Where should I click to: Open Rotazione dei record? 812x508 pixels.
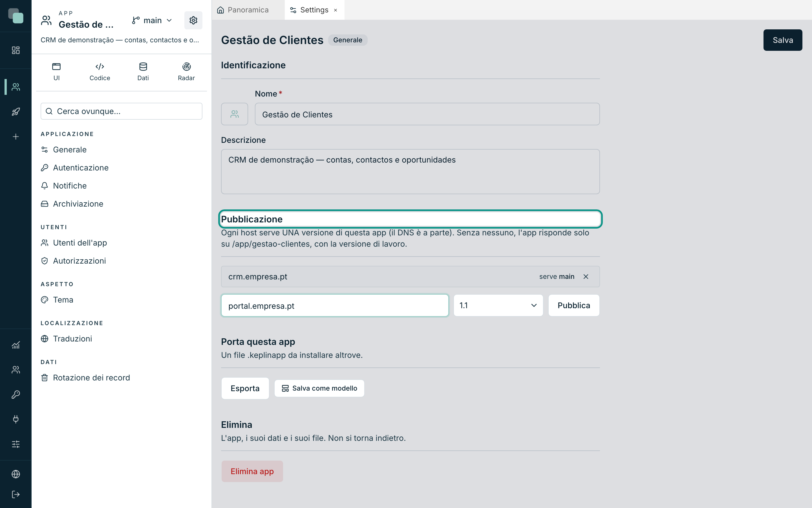85,378
